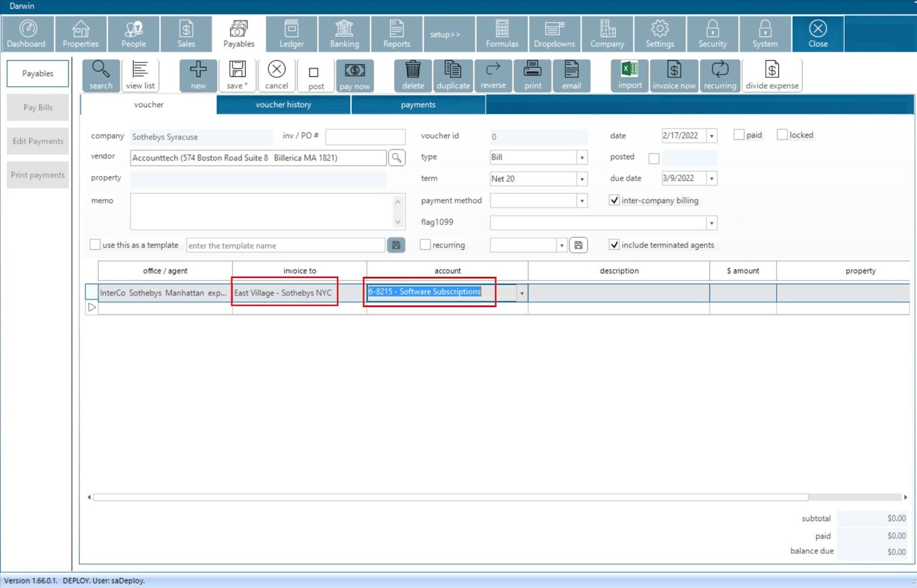
Task: Open the payment method dropdown
Action: tap(582, 201)
